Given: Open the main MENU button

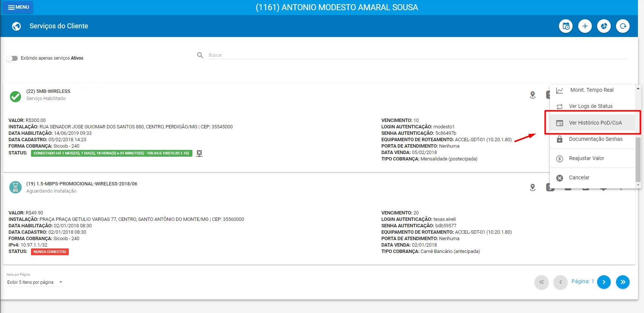Looking at the screenshot, I should pos(18,7).
